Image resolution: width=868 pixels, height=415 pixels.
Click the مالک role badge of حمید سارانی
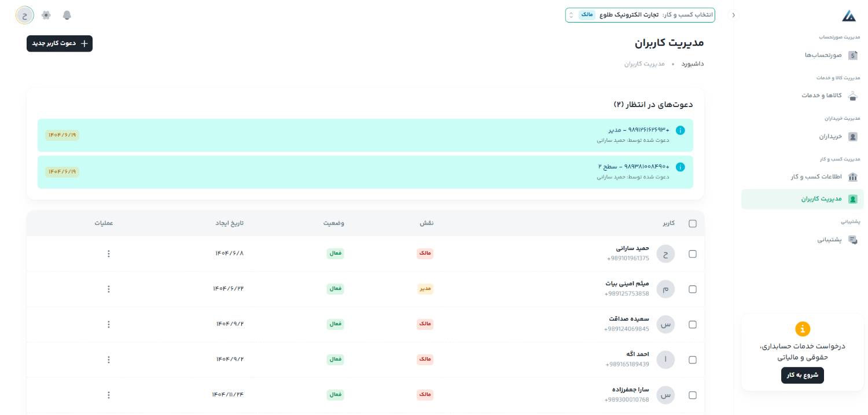(x=425, y=254)
